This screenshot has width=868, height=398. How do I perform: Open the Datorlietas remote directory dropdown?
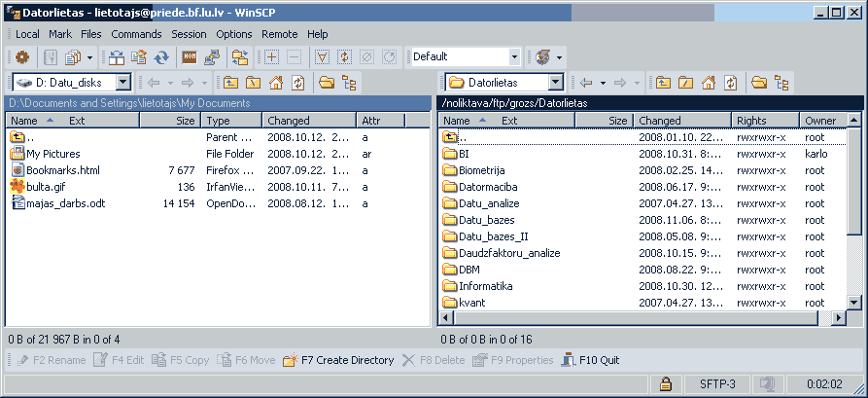[x=556, y=83]
